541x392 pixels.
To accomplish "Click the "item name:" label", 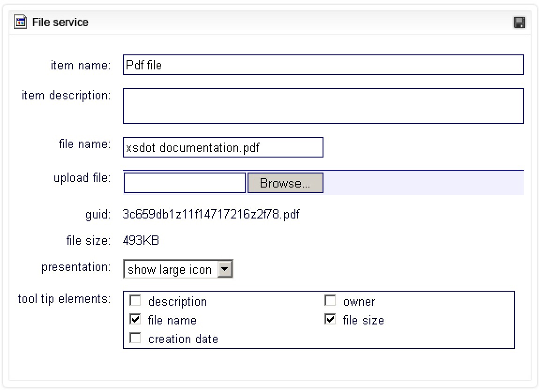I will [80, 65].
